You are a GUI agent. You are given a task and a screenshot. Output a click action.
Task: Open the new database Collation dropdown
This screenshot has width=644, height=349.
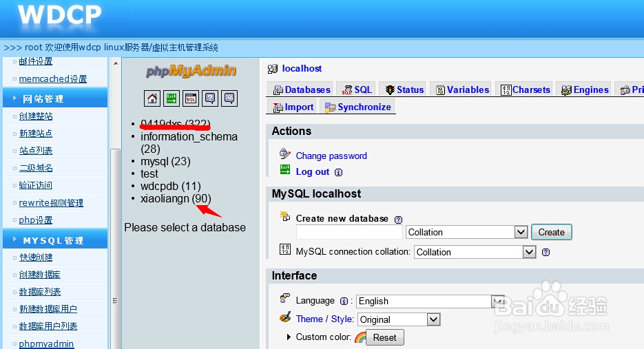coord(466,233)
